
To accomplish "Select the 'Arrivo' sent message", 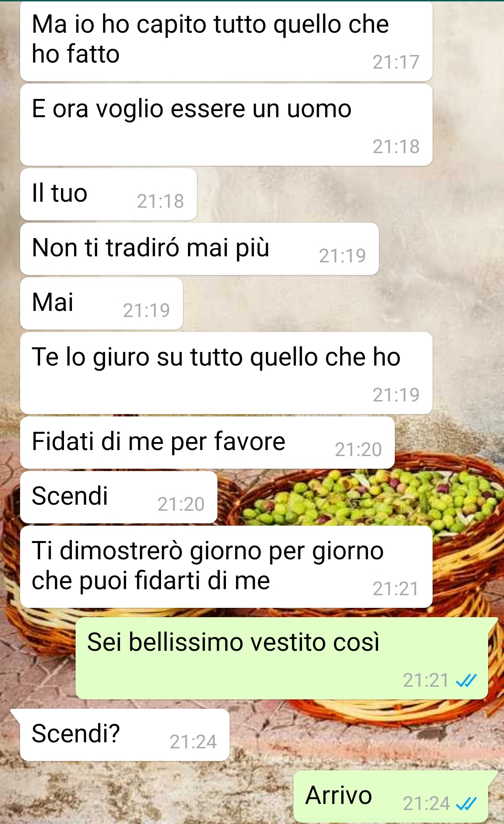I will [x=391, y=796].
